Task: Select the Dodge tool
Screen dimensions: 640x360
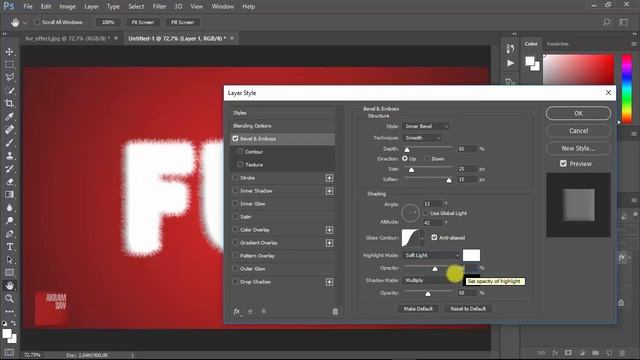Action: coord(9,221)
